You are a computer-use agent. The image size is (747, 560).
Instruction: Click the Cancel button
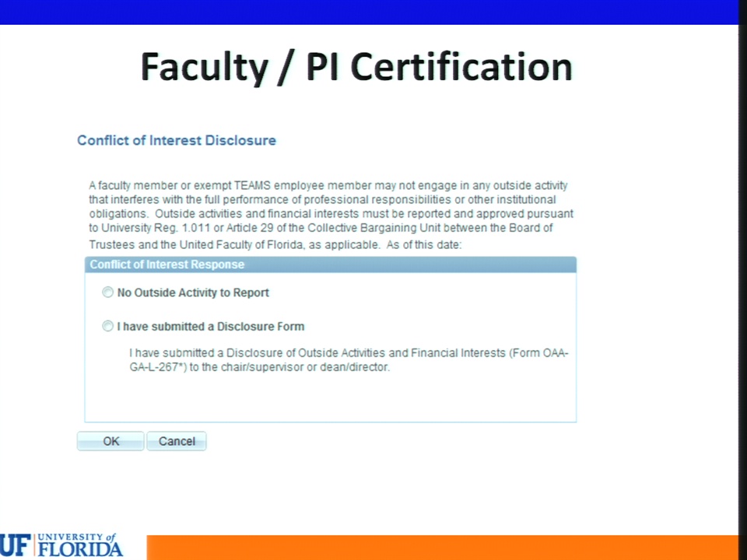tap(177, 441)
